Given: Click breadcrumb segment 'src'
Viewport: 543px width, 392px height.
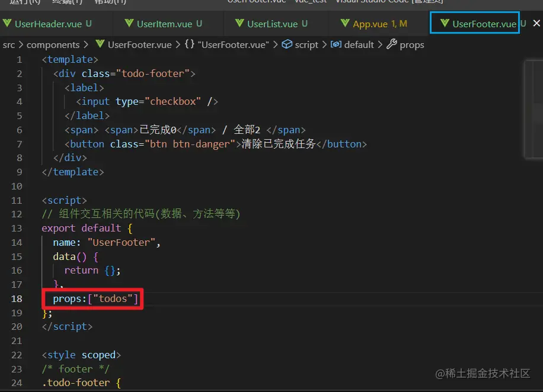Looking at the screenshot, I should point(9,45).
